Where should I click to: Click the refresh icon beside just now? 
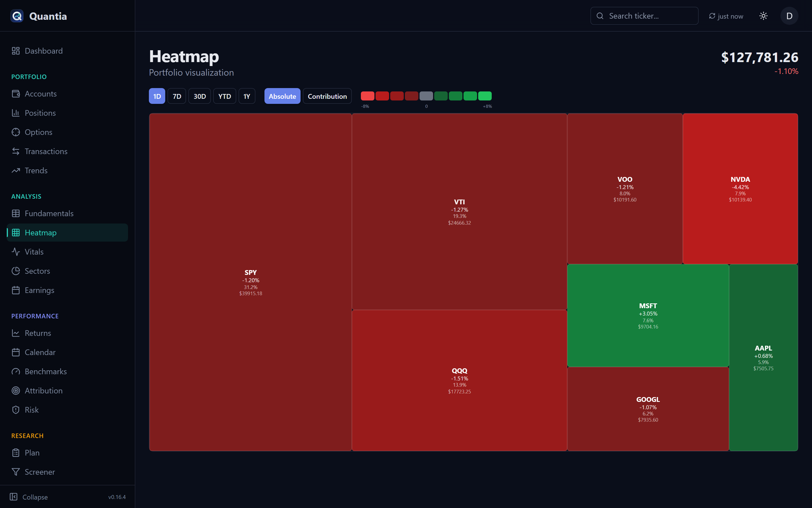tap(712, 16)
